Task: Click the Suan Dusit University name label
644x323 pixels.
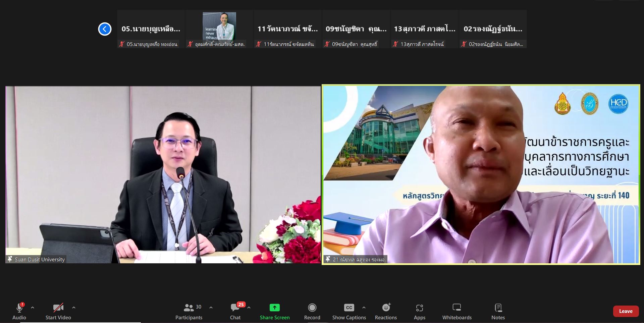Action: pyautogui.click(x=40, y=260)
